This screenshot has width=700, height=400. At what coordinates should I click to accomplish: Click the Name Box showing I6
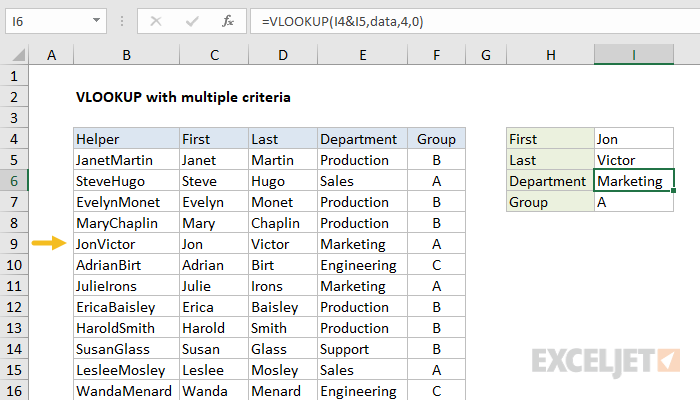[50, 21]
